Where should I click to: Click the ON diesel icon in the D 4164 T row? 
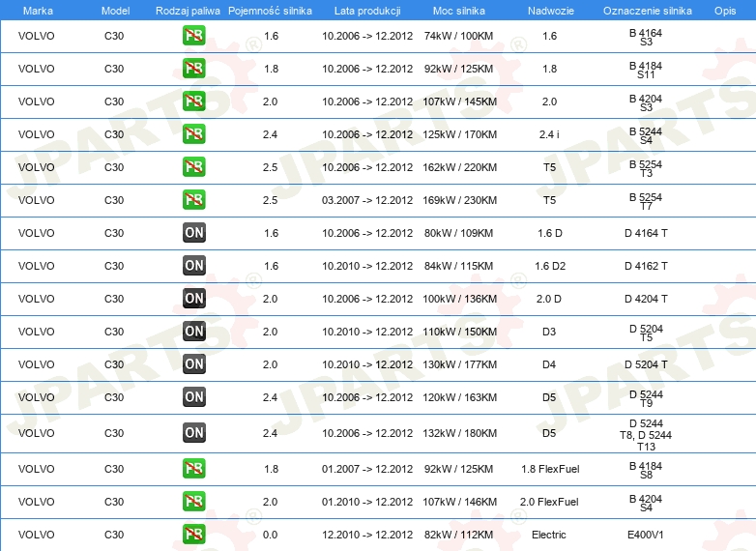click(193, 232)
